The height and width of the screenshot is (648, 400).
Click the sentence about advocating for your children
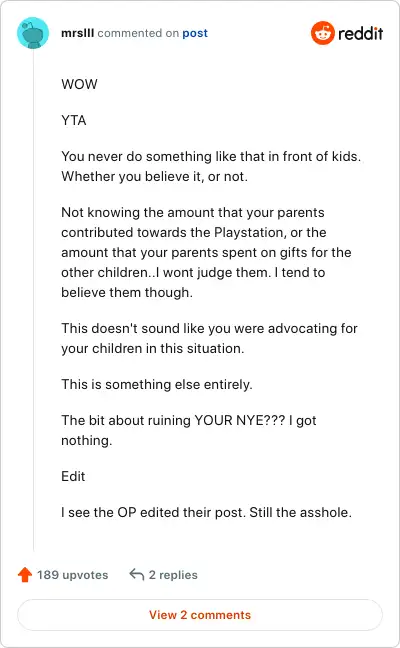tap(210, 338)
